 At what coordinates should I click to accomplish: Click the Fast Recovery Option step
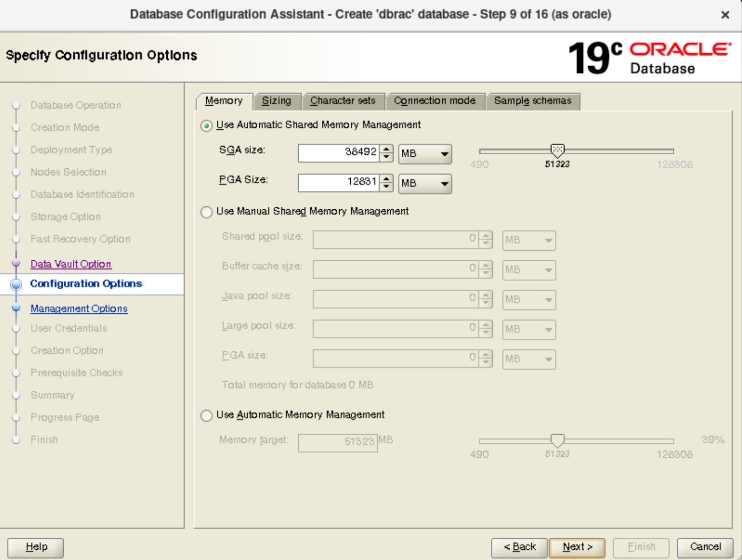80,239
